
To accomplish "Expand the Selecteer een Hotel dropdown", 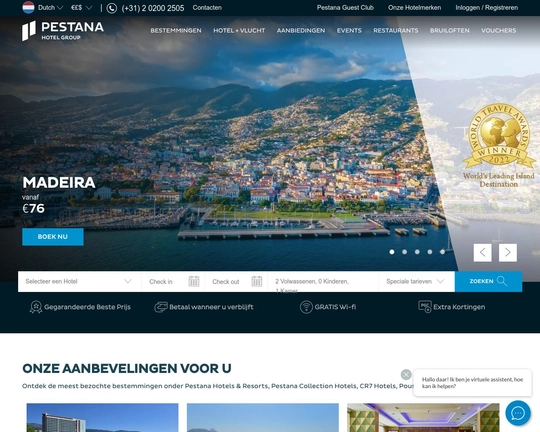I will 79,281.
